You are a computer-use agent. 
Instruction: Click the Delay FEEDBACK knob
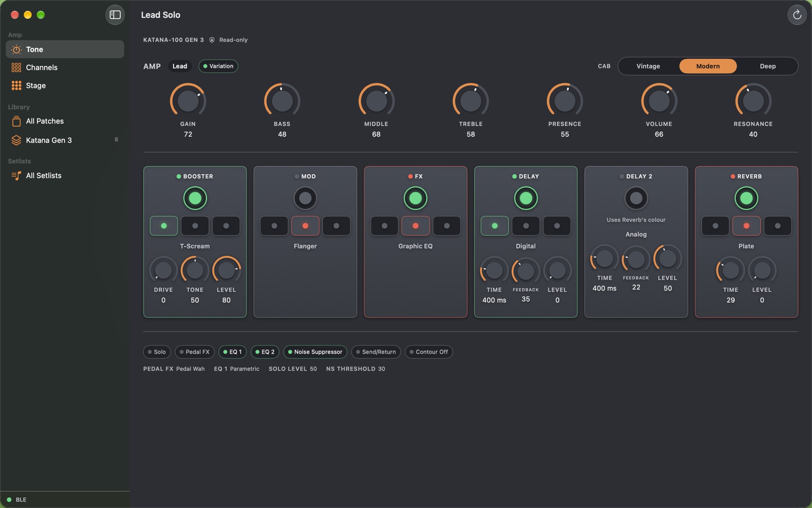coord(526,271)
